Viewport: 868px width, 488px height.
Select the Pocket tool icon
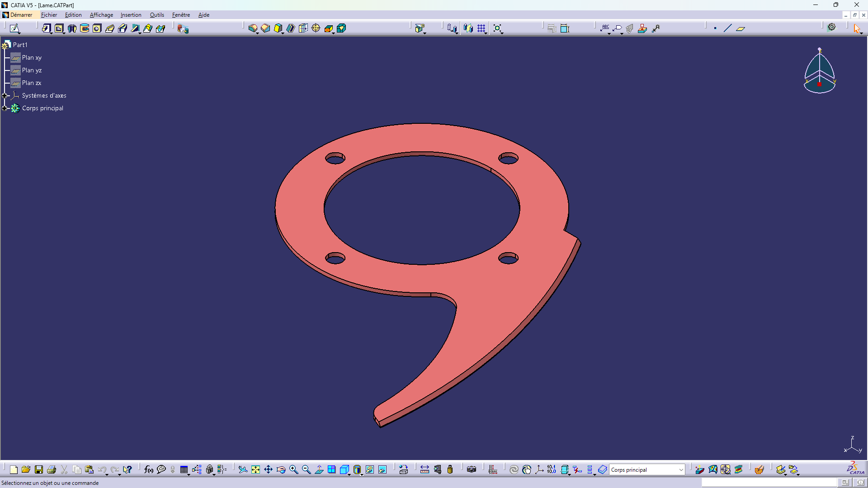pyautogui.click(x=59, y=28)
